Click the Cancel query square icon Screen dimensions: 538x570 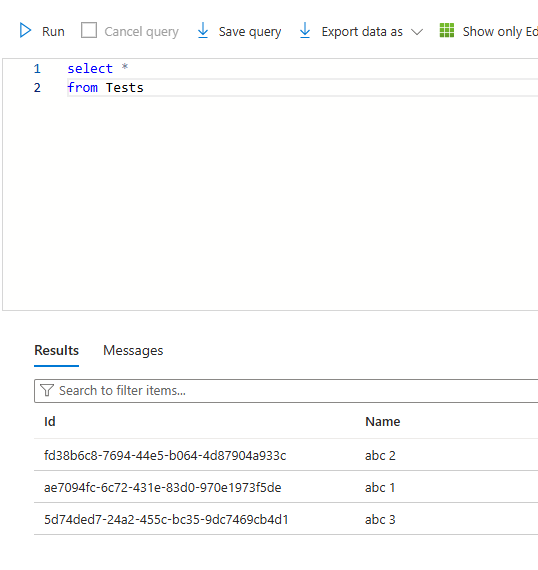coord(89,30)
